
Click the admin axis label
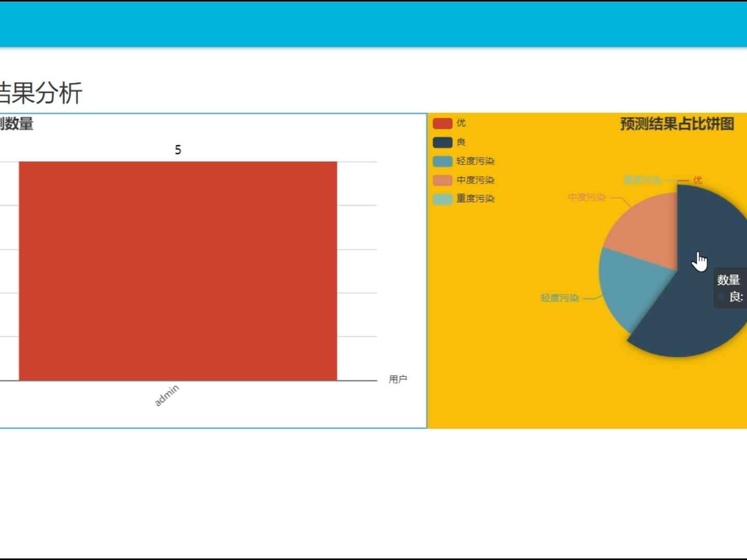pos(167,395)
